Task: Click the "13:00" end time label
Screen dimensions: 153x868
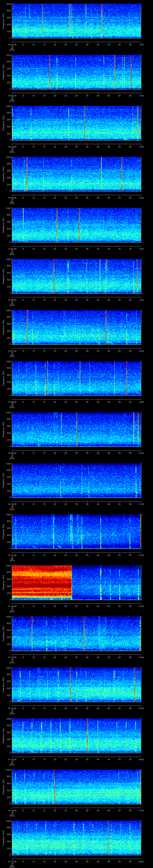Action: pos(141,606)
